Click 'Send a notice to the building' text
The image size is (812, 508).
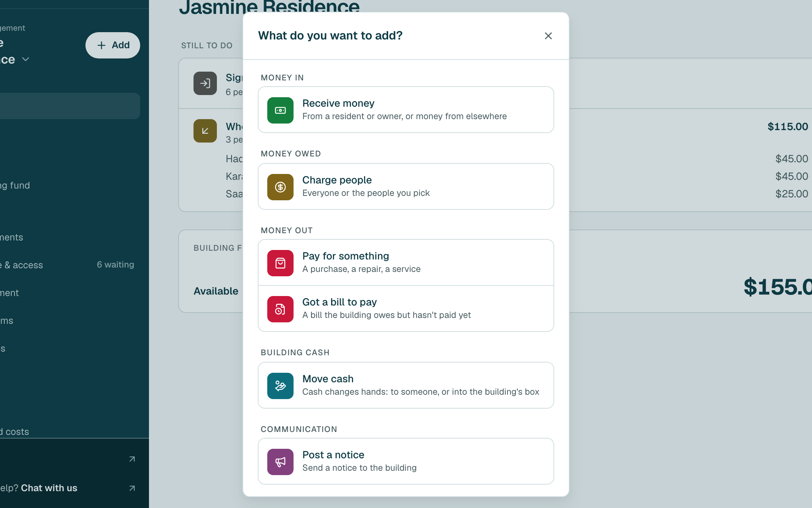pos(359,468)
